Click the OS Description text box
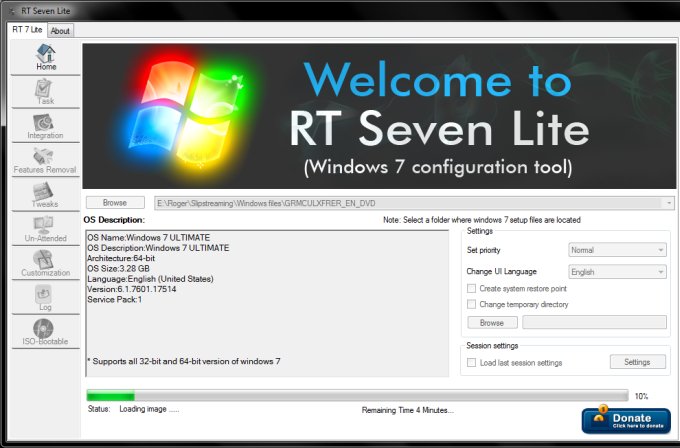 (267, 304)
